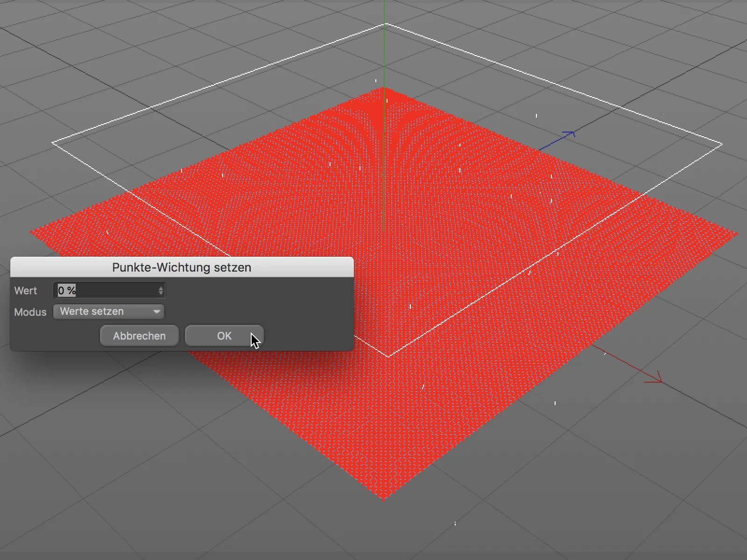Confirm with the OK button

coord(224,336)
